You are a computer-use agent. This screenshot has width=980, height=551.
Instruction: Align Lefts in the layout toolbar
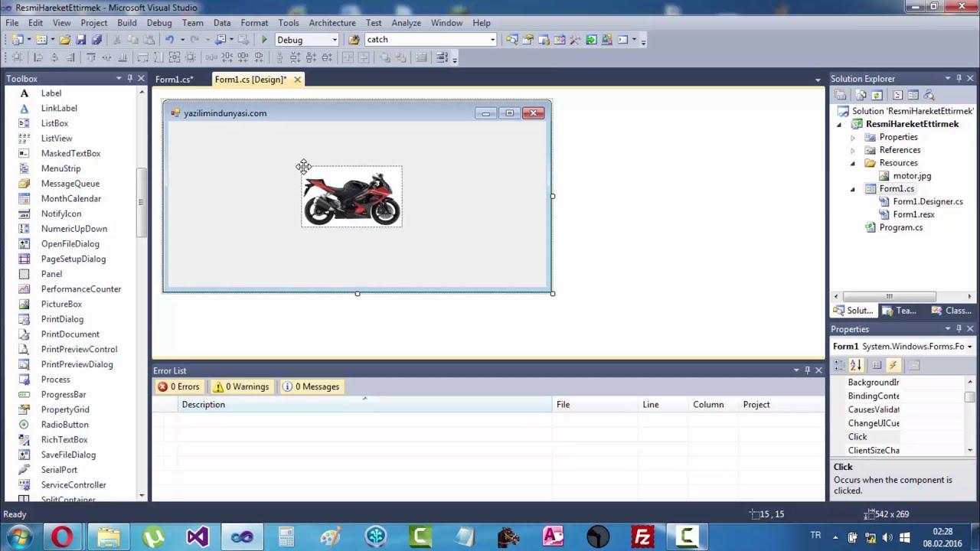pyautogui.click(x=38, y=58)
